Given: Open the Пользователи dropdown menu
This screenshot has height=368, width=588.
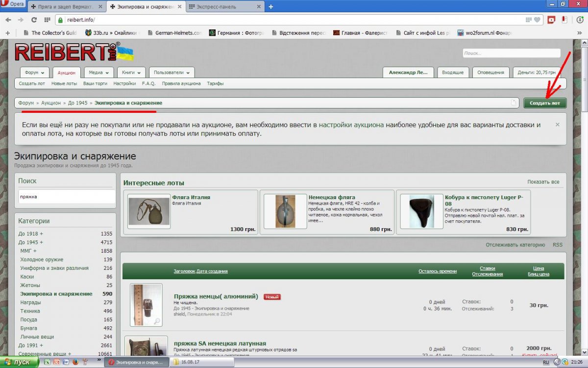Looking at the screenshot, I should click(171, 73).
